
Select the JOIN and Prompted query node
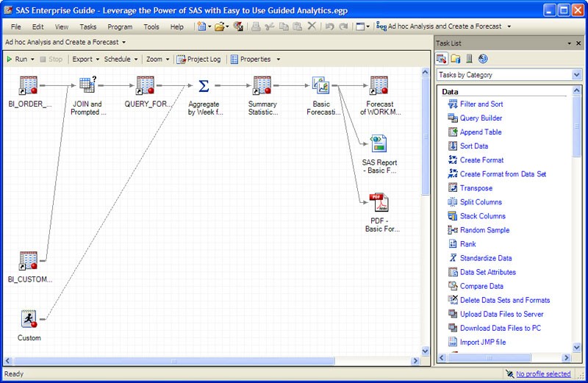click(x=88, y=86)
